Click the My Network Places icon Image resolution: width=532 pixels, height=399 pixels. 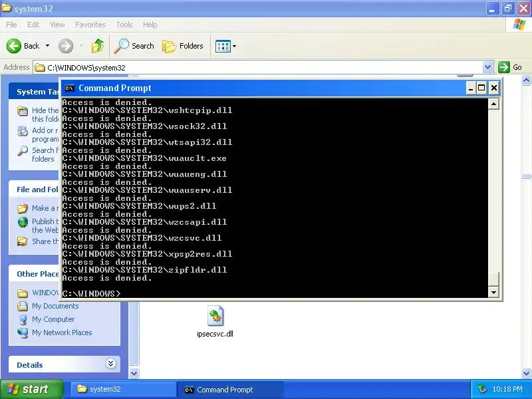(23, 333)
